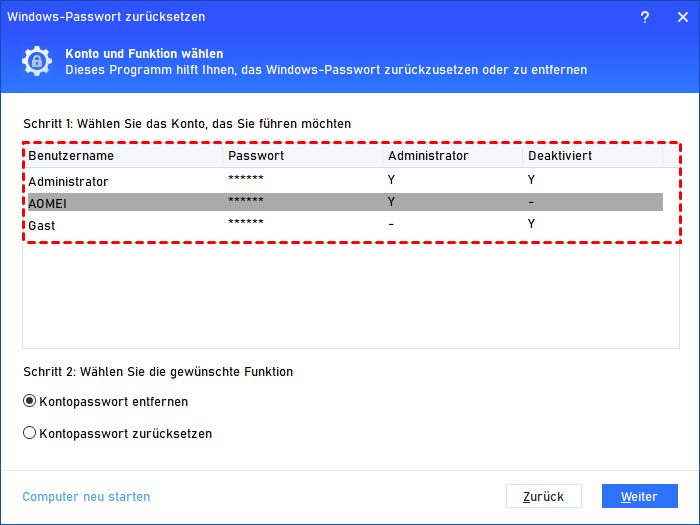Click 'Computer neu starten' link

[86, 497]
